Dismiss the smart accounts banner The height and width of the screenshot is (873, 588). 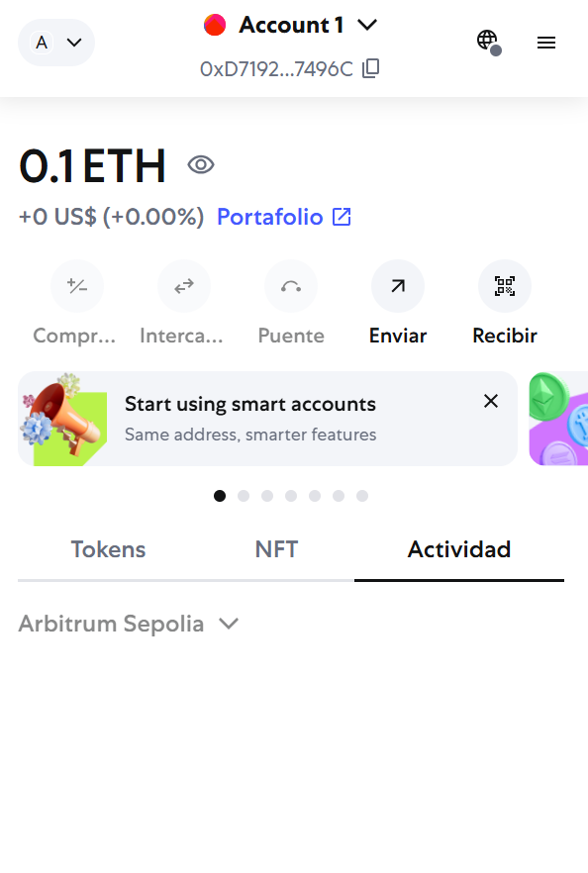pos(490,401)
